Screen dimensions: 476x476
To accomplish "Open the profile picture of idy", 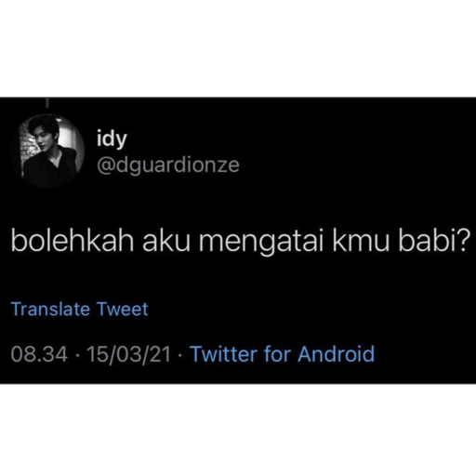I will point(47,152).
